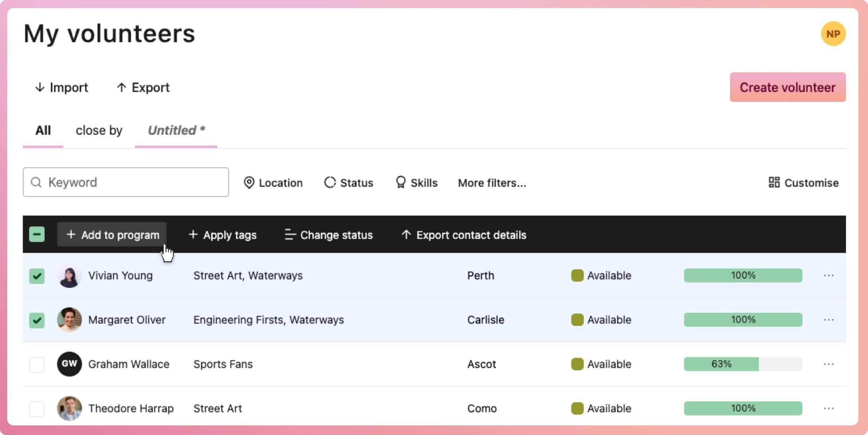Open three-dot menu for Vivian Young
The height and width of the screenshot is (435, 868).
[828, 275]
